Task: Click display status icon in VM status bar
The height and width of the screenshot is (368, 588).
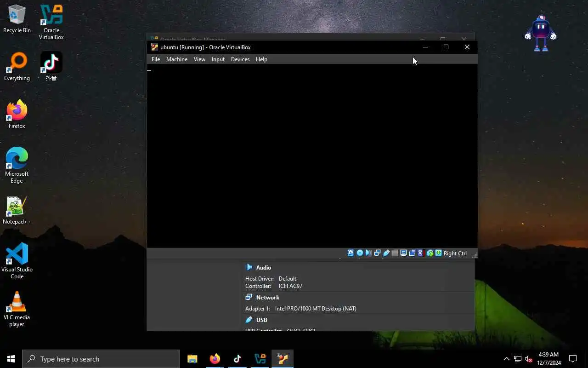Action: coord(403,253)
